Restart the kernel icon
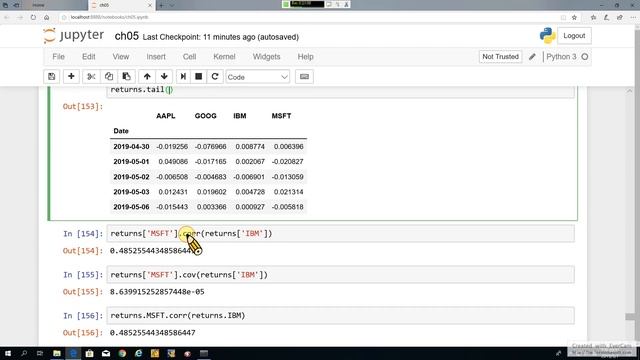This screenshot has width=640, height=360. 215,77
